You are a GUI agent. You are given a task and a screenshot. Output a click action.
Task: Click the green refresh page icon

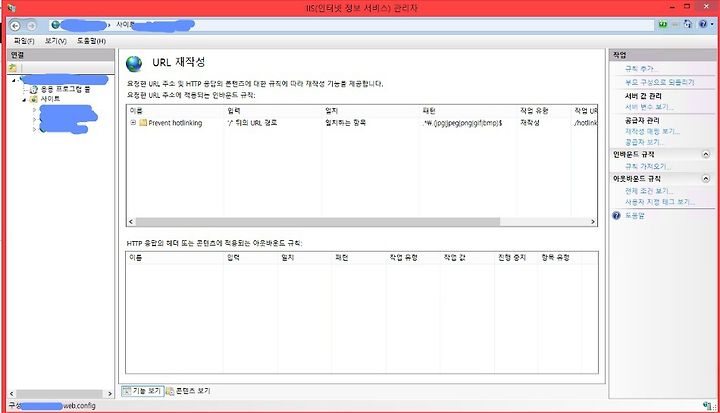coord(663,24)
